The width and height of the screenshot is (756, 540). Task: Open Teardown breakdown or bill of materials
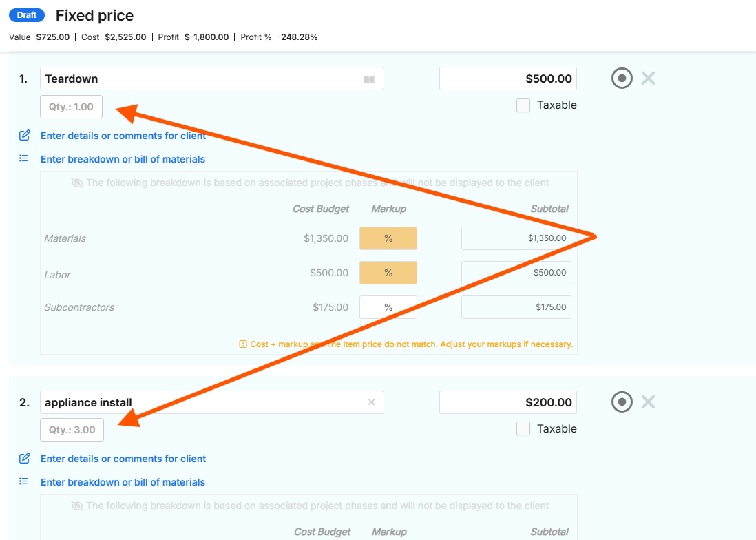coord(123,159)
